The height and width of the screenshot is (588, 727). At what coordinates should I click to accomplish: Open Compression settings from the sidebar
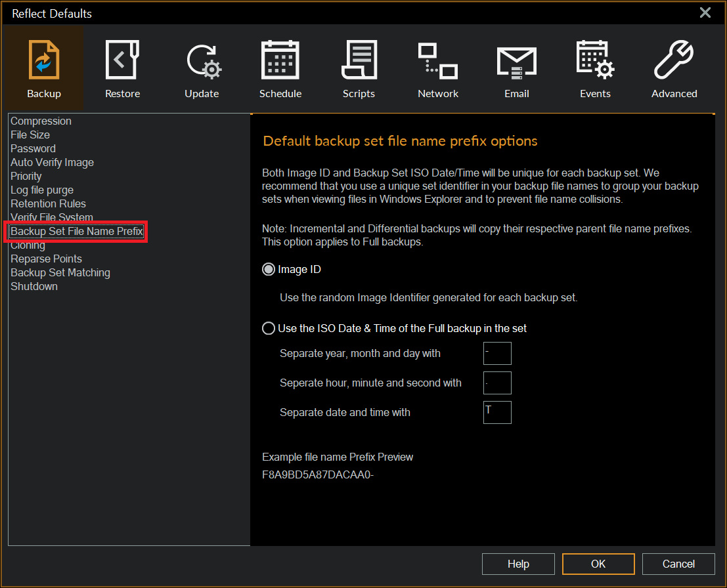[41, 121]
